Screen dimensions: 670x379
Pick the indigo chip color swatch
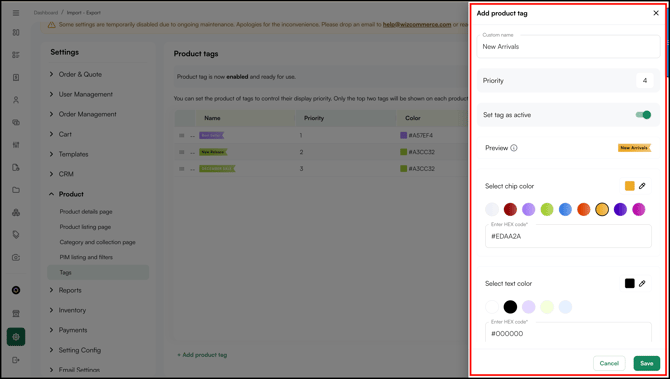[620, 209]
